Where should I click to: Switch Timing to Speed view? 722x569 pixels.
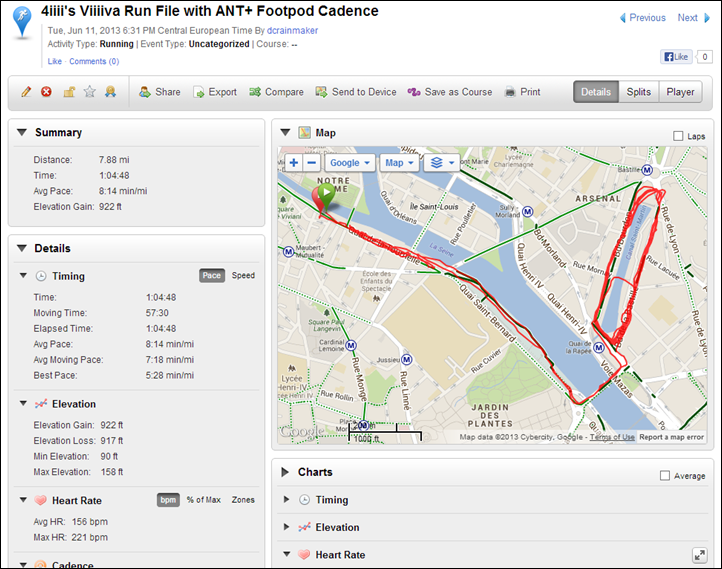[243, 275]
